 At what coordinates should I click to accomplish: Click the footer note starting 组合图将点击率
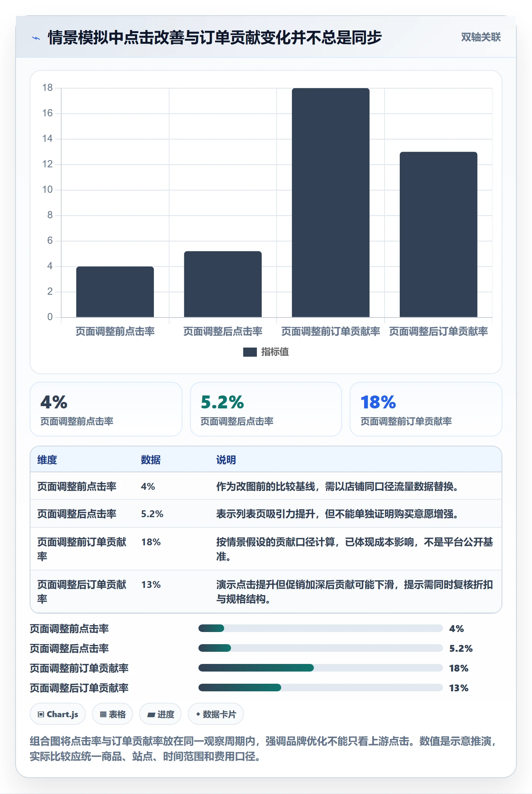click(x=263, y=749)
